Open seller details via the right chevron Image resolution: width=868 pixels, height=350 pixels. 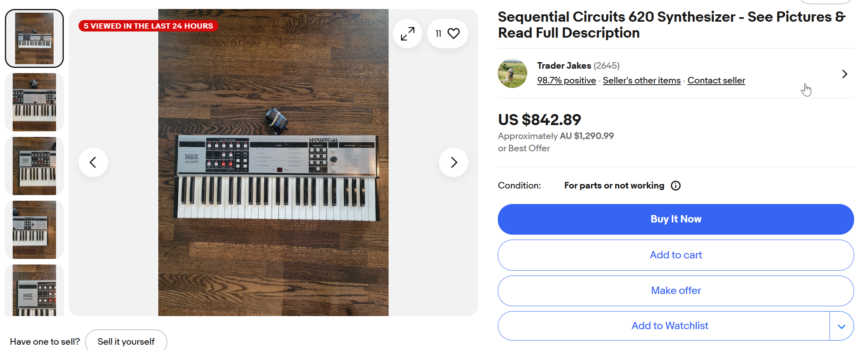click(844, 74)
